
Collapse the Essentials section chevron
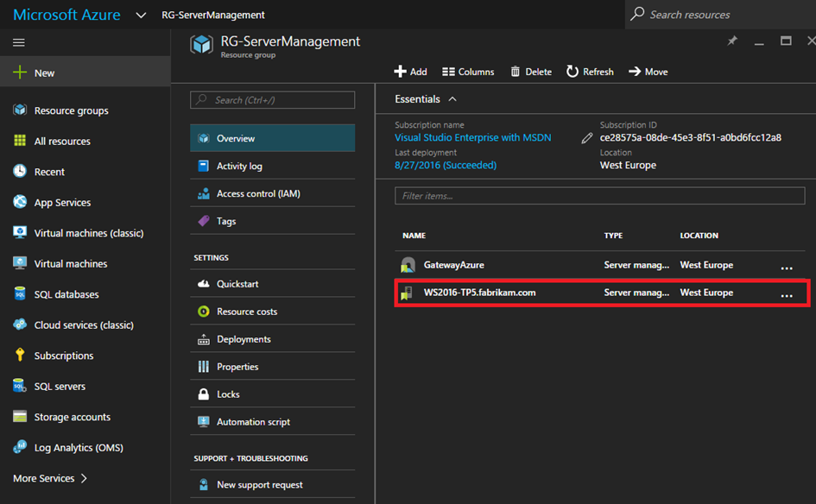[452, 99]
